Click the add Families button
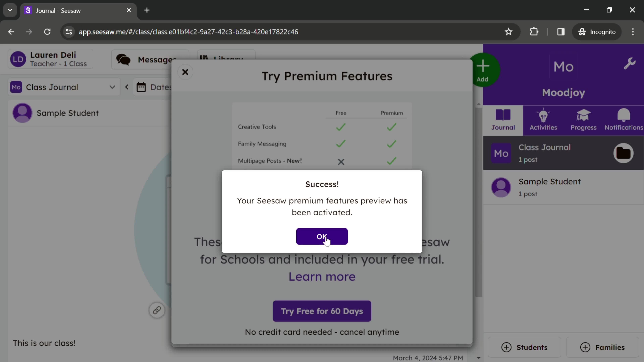 click(602, 347)
